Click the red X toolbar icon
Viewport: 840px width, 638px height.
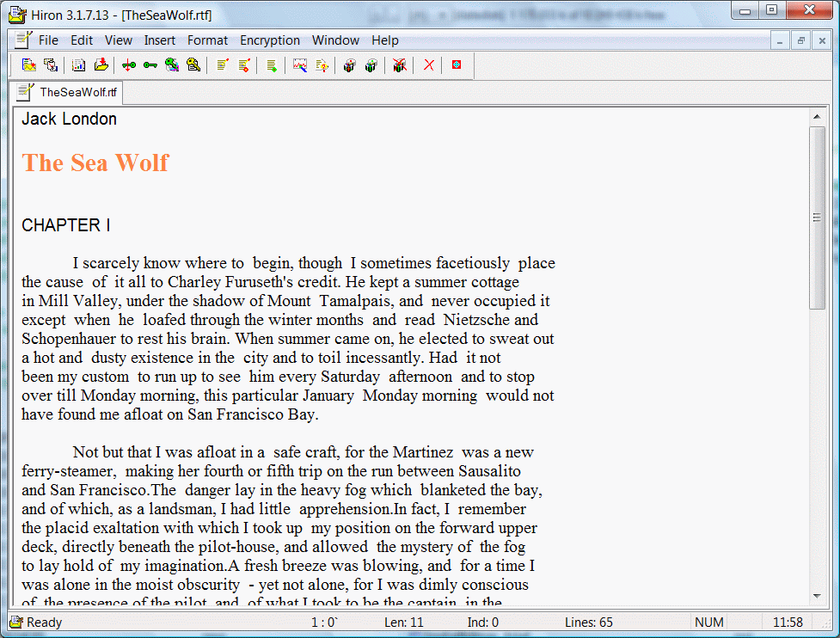coord(428,65)
